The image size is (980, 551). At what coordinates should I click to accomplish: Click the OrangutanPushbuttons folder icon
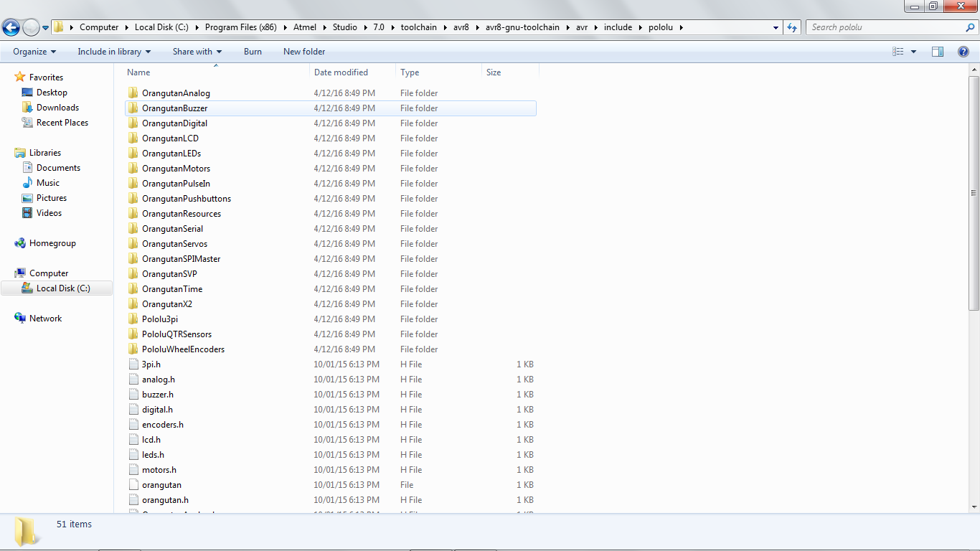point(133,199)
